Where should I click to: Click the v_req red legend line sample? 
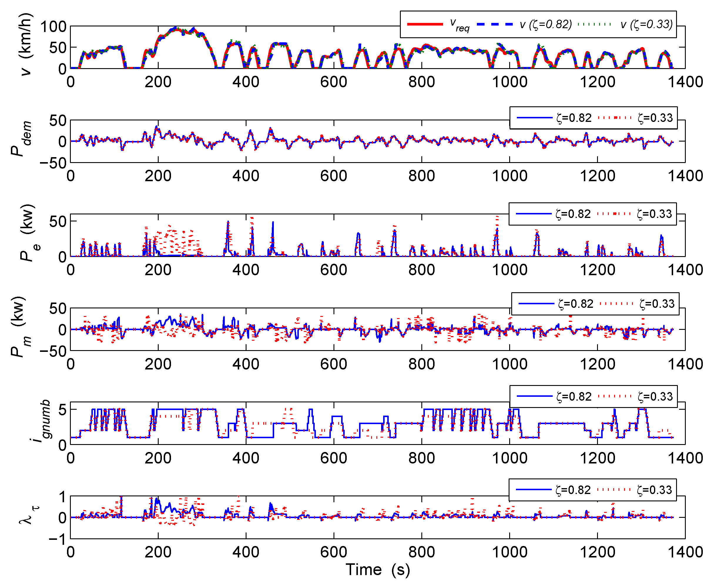click(x=425, y=24)
